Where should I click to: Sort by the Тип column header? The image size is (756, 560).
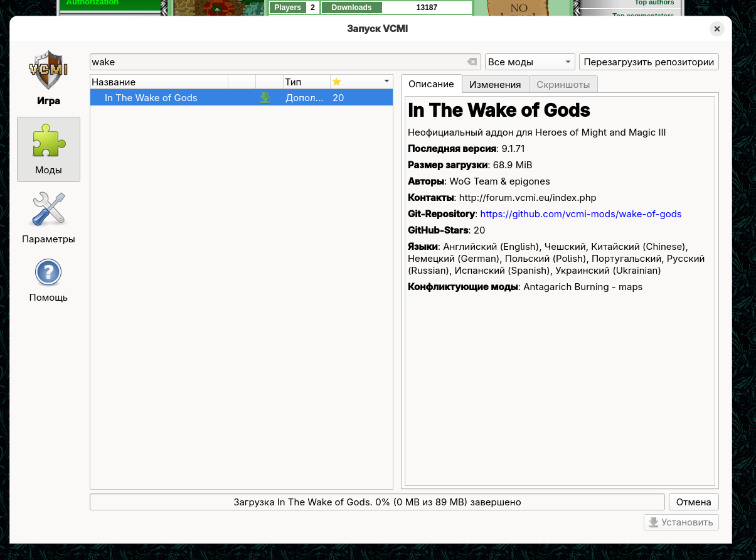tap(307, 82)
